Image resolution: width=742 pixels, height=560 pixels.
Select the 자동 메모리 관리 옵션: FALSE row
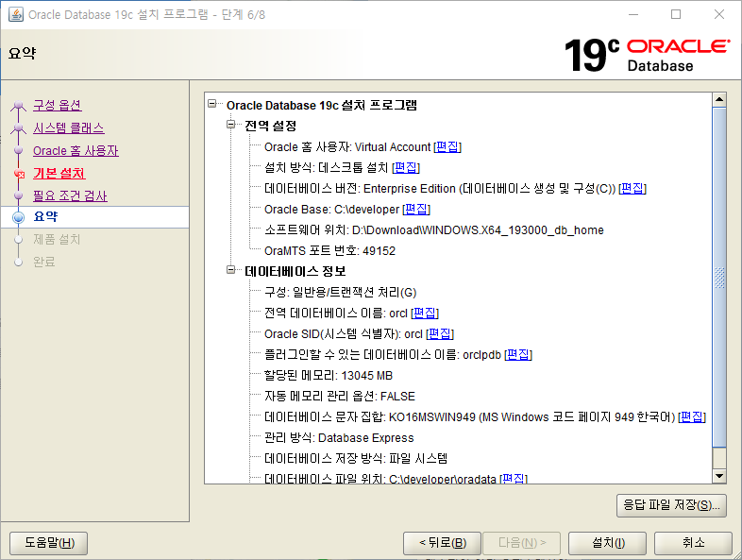[x=339, y=397]
